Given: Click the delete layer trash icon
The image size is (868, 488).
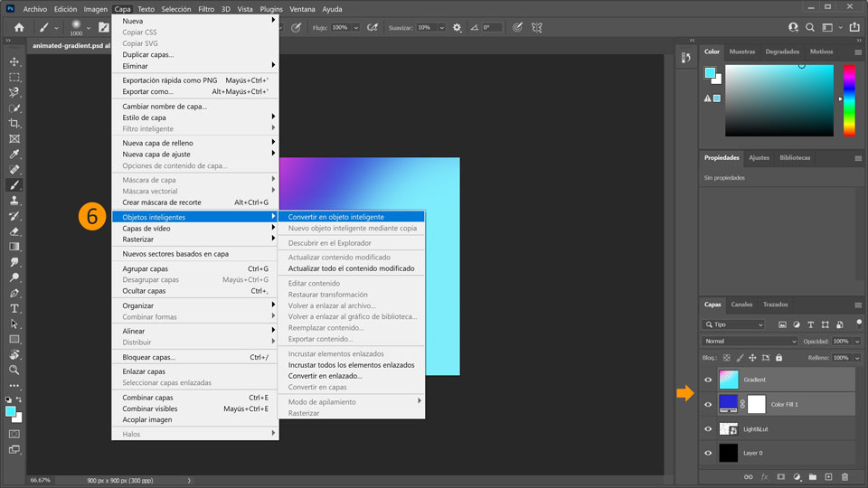Looking at the screenshot, I should 844,476.
